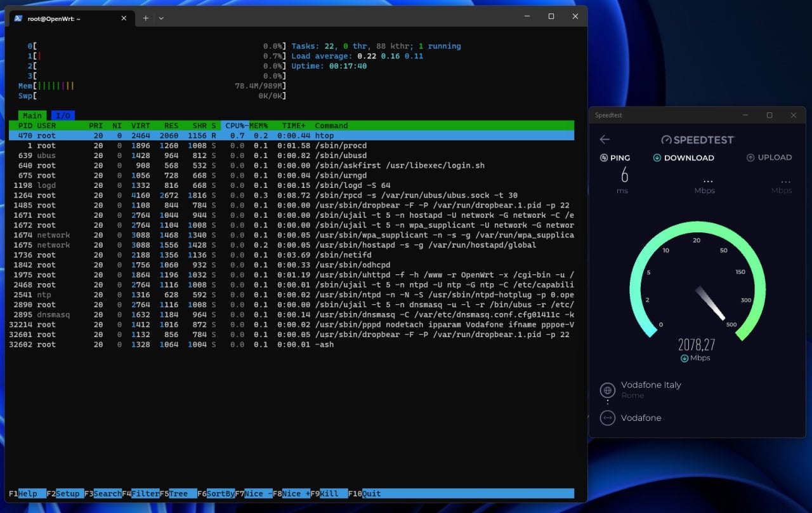The image size is (812, 513).
Task: Select the /sbin/urngd process row
Action: [291, 175]
